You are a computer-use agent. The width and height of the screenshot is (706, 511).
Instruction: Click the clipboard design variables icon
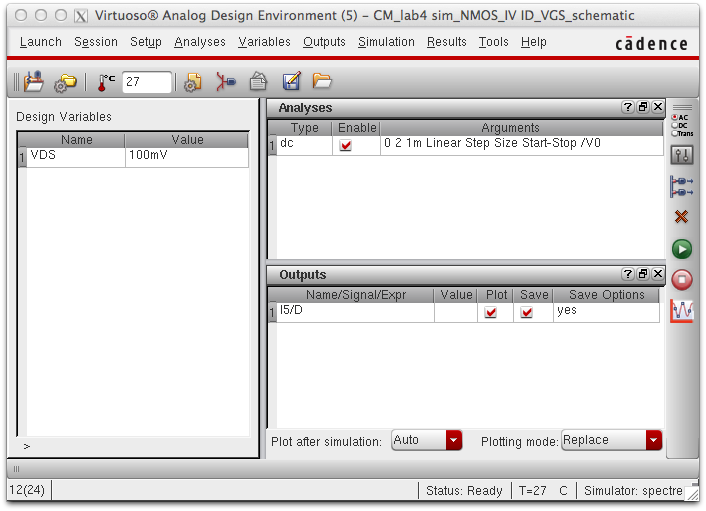[258, 82]
